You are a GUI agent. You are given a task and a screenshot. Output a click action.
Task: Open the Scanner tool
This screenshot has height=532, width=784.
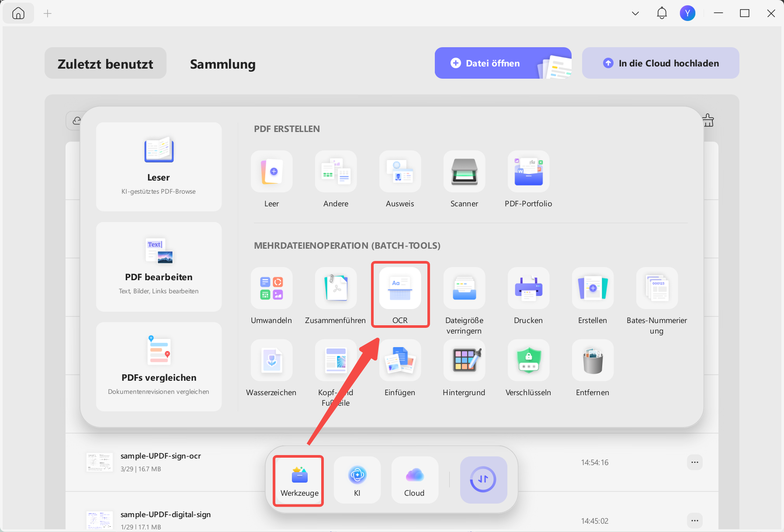click(464, 171)
